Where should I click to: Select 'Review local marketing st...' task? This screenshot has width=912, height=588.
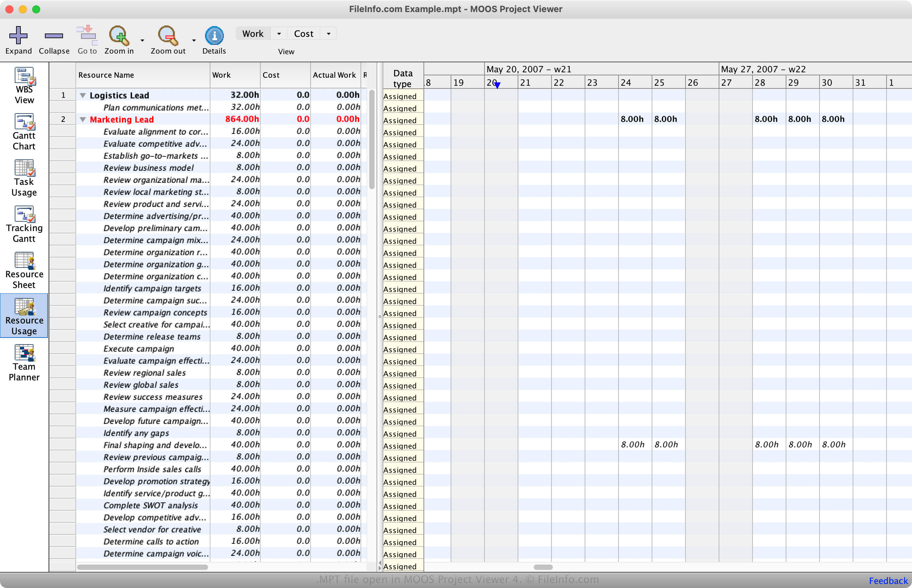[156, 192]
